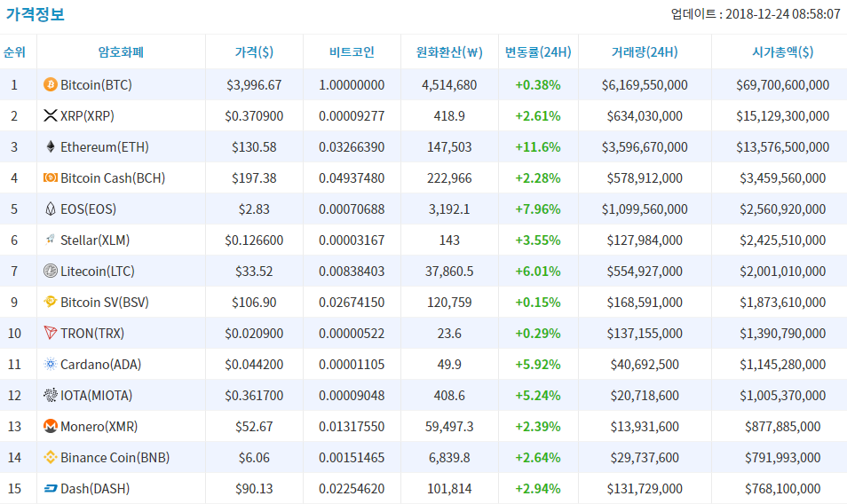847x504 pixels.
Task: Sort by the 비트코인 column header
Action: click(x=352, y=51)
